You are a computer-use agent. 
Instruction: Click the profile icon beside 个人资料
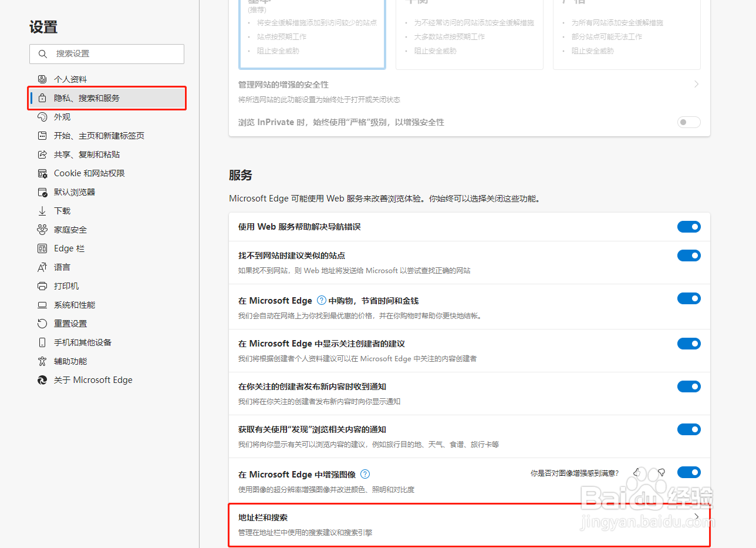[42, 79]
